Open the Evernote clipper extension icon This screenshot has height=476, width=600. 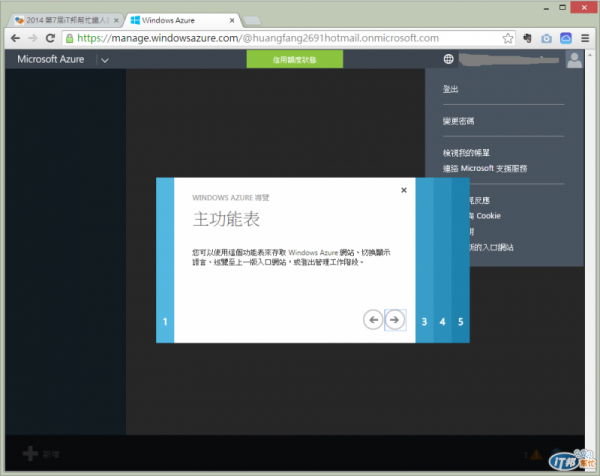point(527,38)
